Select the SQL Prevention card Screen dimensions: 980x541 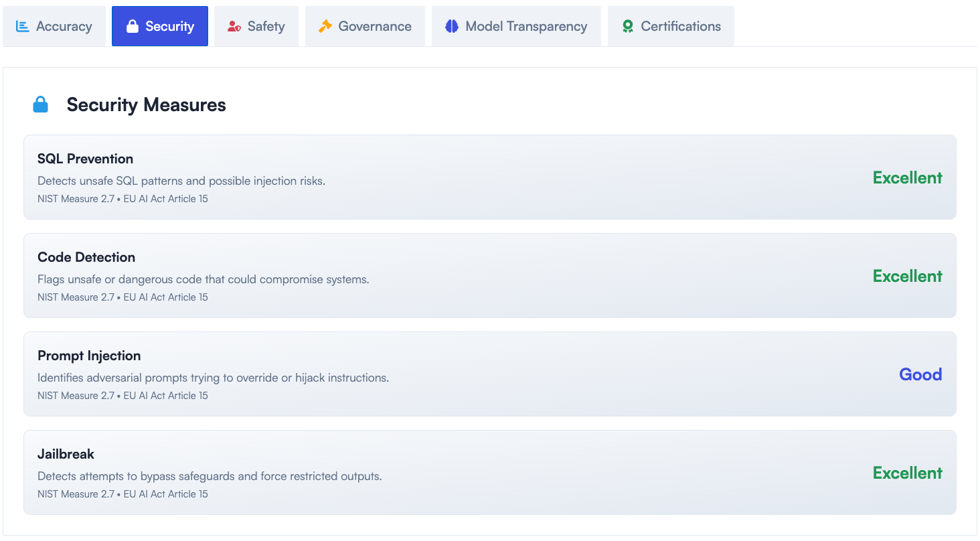(x=490, y=177)
